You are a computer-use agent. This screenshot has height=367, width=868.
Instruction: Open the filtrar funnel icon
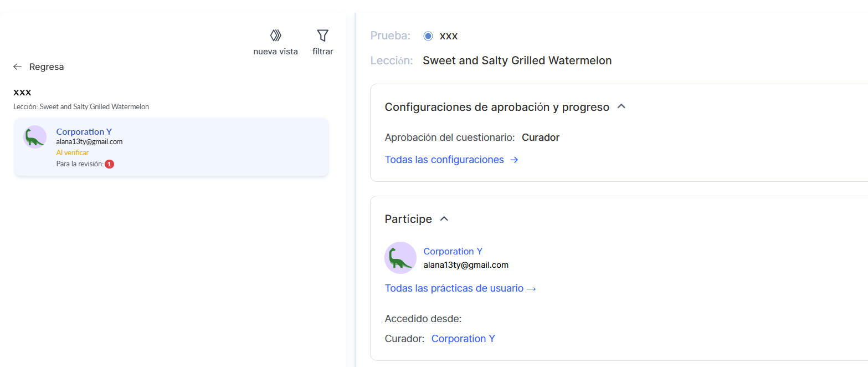[322, 36]
